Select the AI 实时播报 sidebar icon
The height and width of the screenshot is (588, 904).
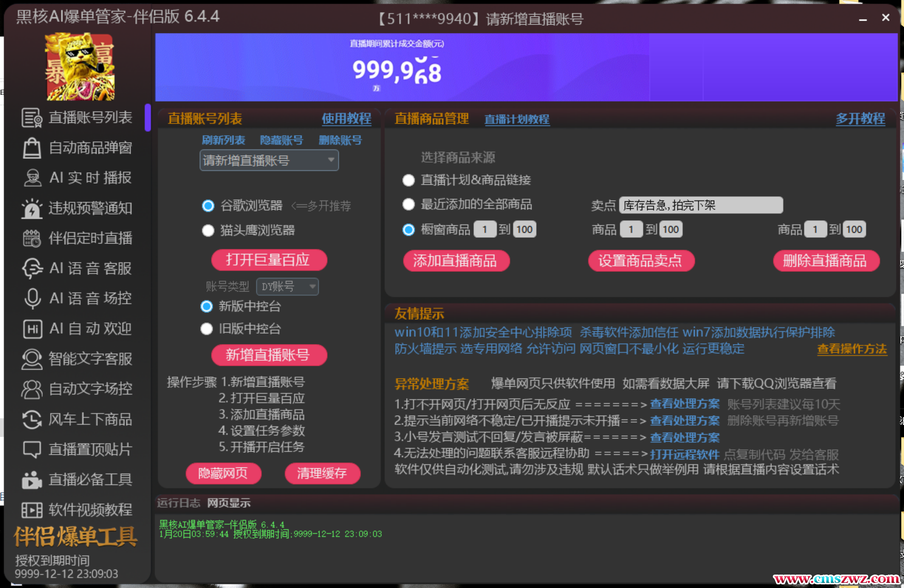pos(32,178)
